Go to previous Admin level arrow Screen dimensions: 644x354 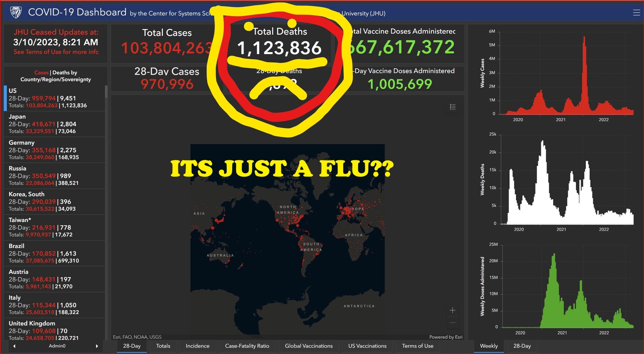coord(14,346)
